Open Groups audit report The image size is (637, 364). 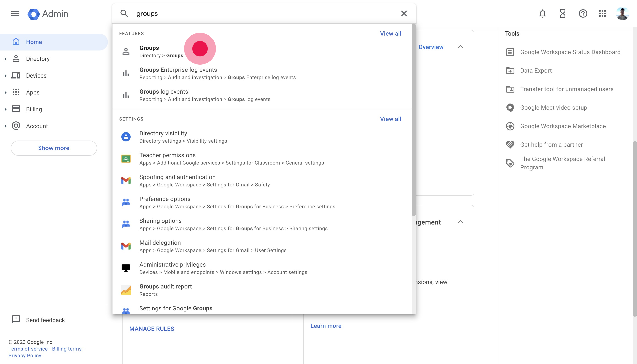[x=262, y=290]
